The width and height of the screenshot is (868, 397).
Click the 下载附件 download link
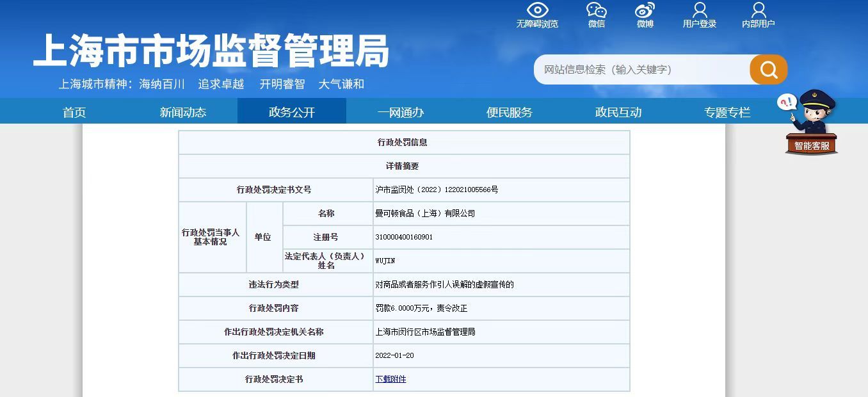[390, 379]
